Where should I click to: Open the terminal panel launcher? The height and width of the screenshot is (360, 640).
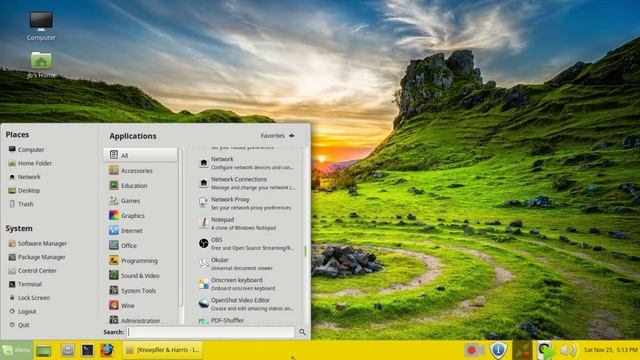click(x=87, y=350)
